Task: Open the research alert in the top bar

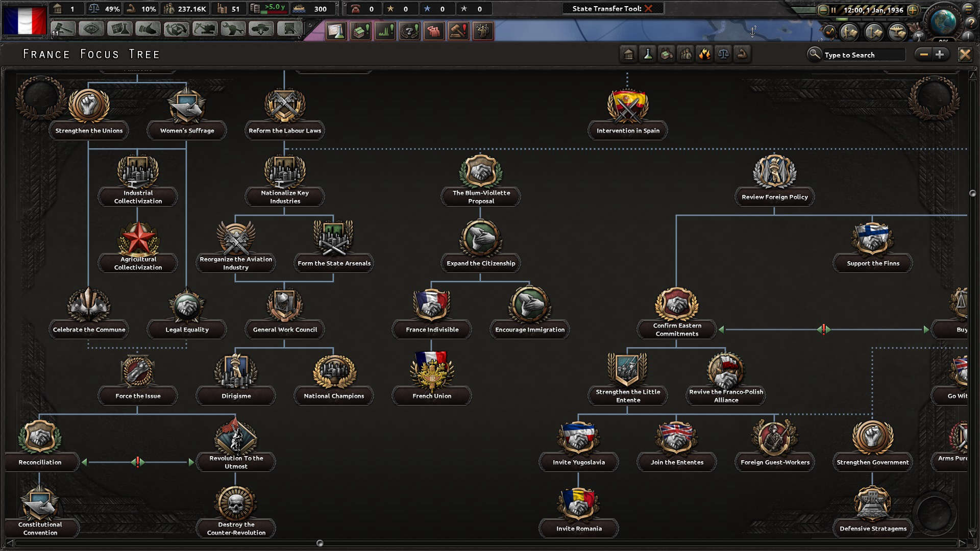Action: pos(335,31)
